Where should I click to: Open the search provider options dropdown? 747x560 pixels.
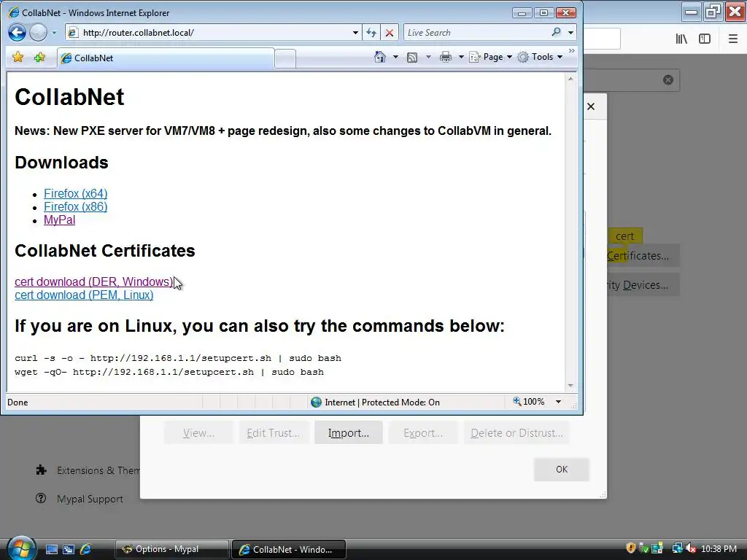pos(570,33)
